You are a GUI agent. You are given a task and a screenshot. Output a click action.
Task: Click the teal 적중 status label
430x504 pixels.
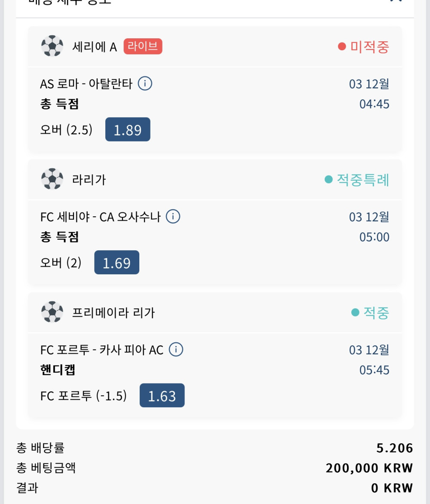376,313
